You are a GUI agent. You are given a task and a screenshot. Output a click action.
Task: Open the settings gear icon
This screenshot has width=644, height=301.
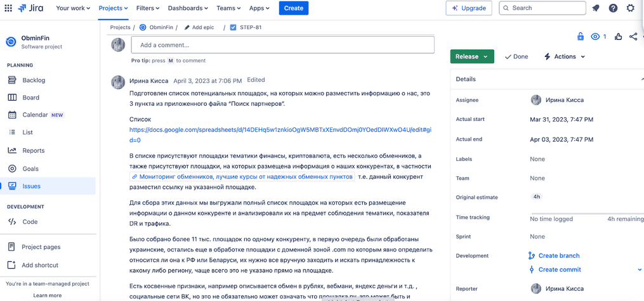point(631,8)
